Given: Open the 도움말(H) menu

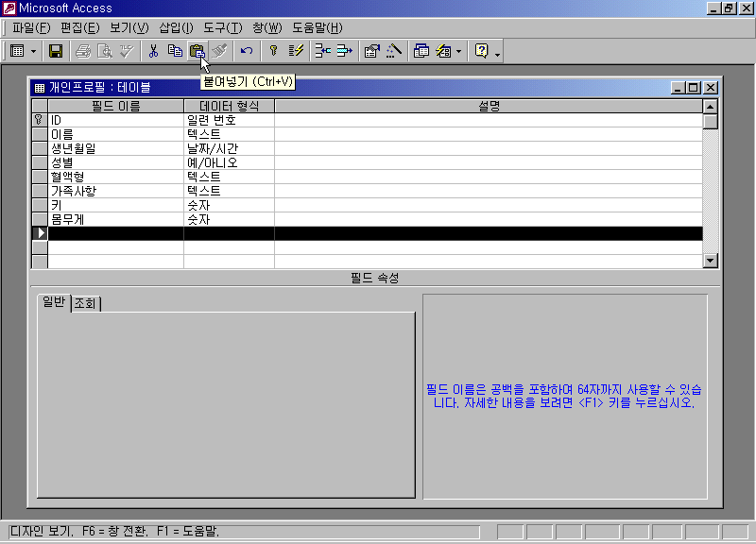Looking at the screenshot, I should [317, 28].
